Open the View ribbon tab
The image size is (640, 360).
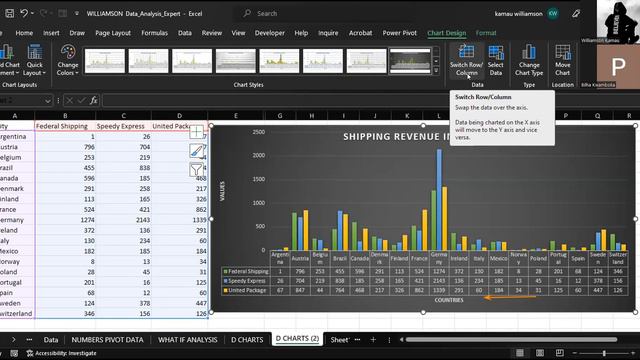click(x=238, y=33)
